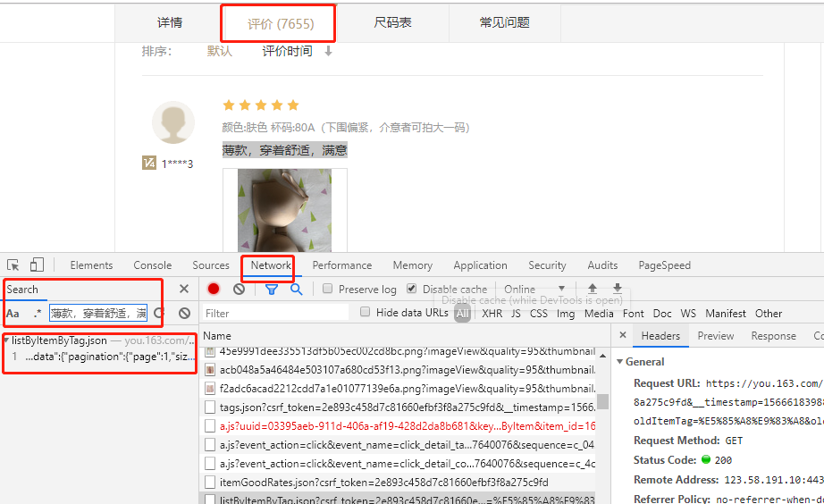Screen dimensions: 824x504
Task: Open the Elements tab
Action: [x=91, y=265]
